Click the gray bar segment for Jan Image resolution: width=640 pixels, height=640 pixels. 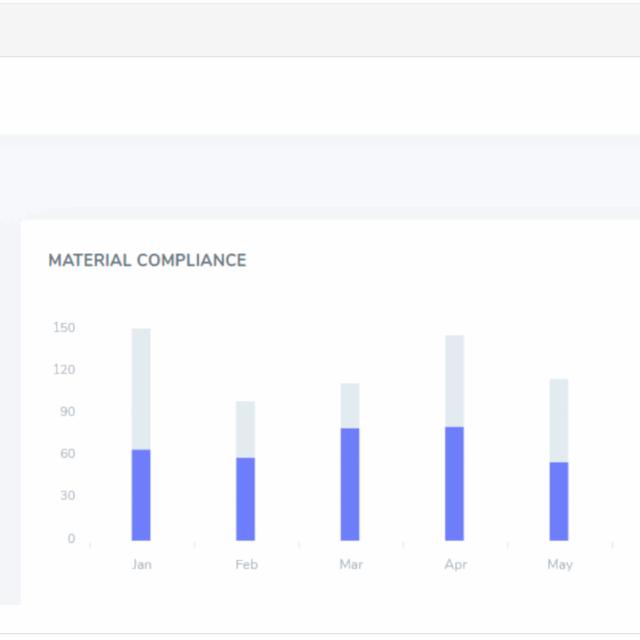pyautogui.click(x=141, y=389)
